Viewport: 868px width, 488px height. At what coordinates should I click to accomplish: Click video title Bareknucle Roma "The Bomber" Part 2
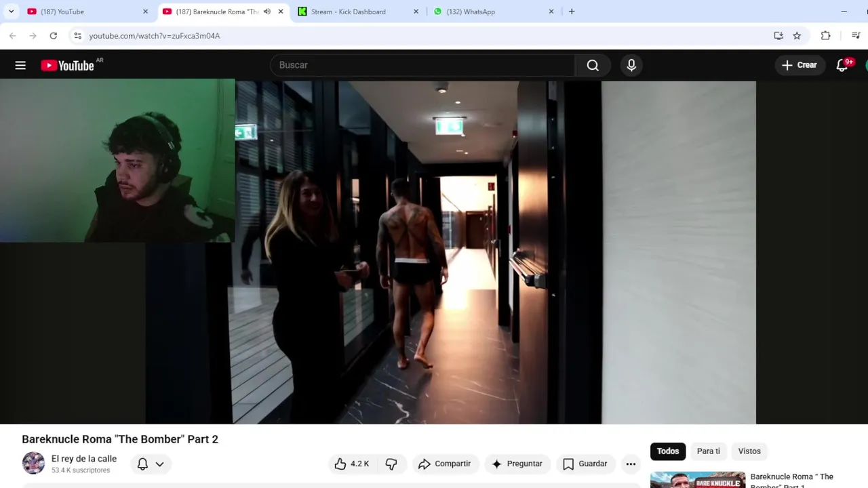tap(120, 439)
